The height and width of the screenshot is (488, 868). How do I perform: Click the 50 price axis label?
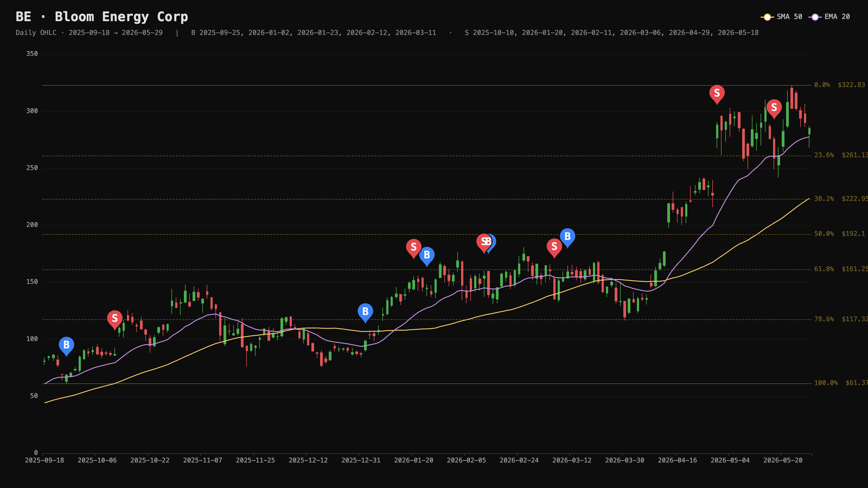point(34,396)
